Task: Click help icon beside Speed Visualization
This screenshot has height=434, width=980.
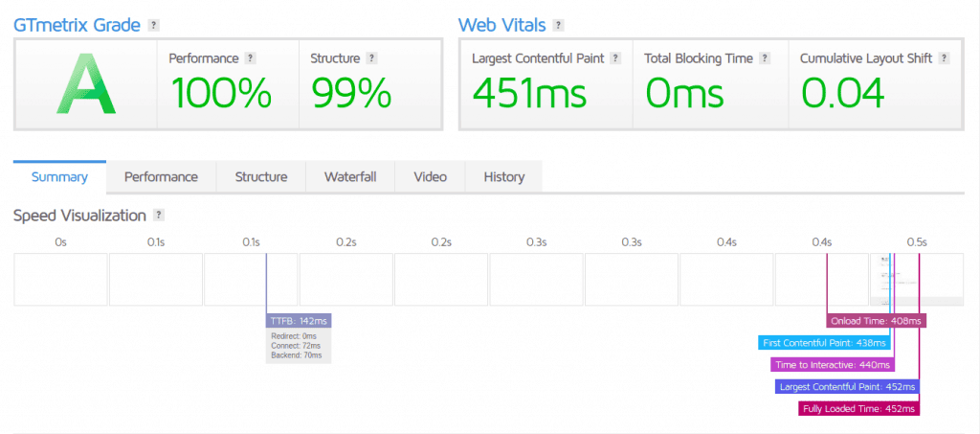Action: 159,216
